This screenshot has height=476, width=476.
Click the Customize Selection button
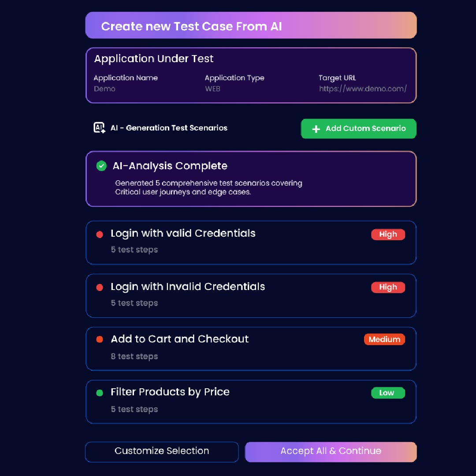pos(161,451)
